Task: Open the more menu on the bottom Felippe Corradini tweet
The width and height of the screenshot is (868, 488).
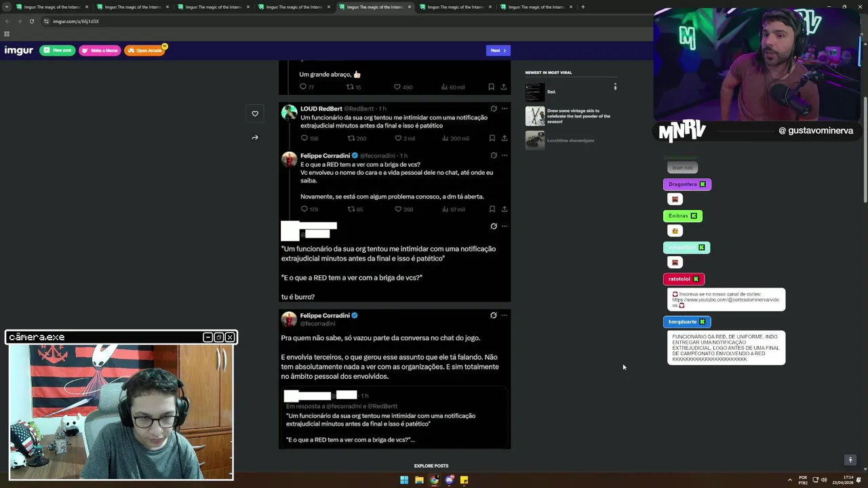Action: [x=505, y=315]
